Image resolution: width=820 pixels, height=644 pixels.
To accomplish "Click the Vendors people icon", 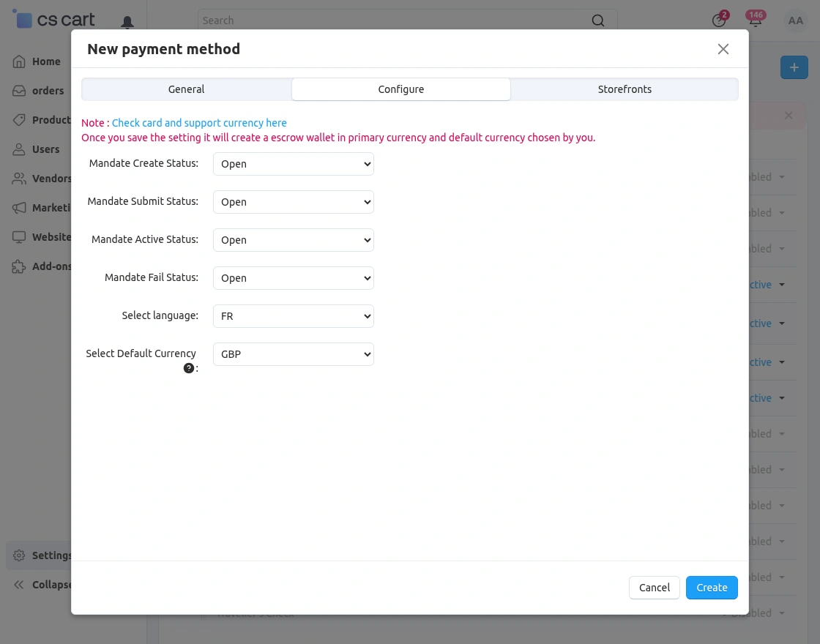I will [19, 179].
